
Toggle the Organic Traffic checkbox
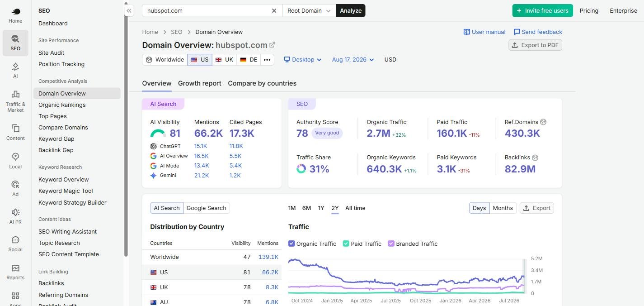[291, 244]
